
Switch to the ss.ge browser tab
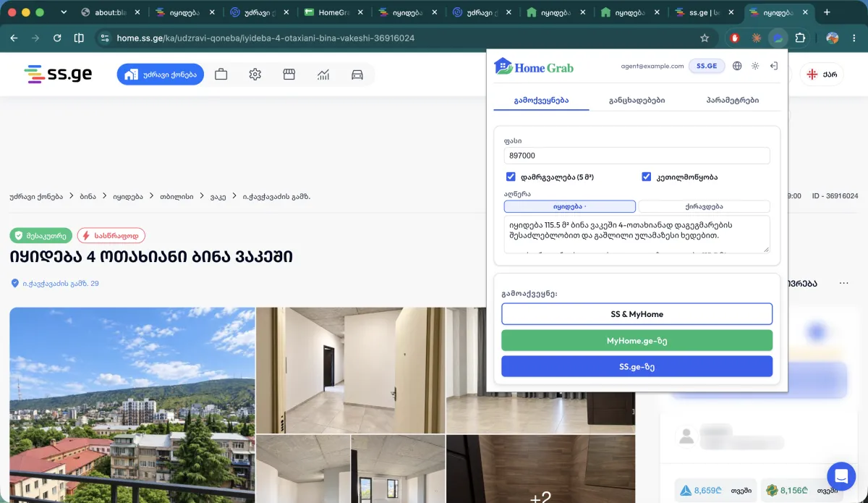point(703,12)
